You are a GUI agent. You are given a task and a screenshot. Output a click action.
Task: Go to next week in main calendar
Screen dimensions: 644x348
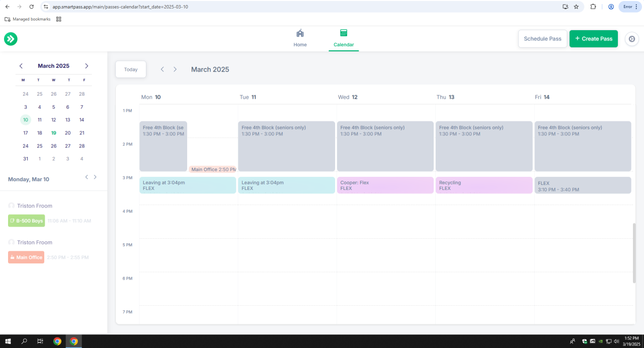pyautogui.click(x=175, y=69)
